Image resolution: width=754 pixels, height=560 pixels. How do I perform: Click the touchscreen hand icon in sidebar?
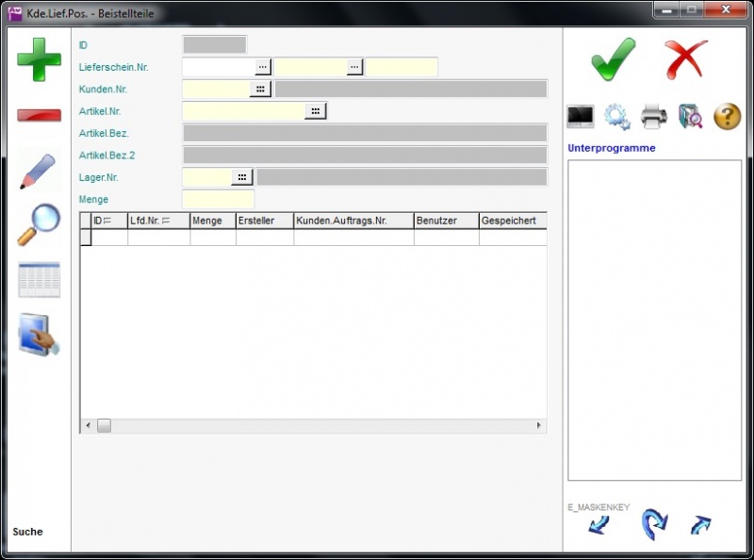pos(39,336)
